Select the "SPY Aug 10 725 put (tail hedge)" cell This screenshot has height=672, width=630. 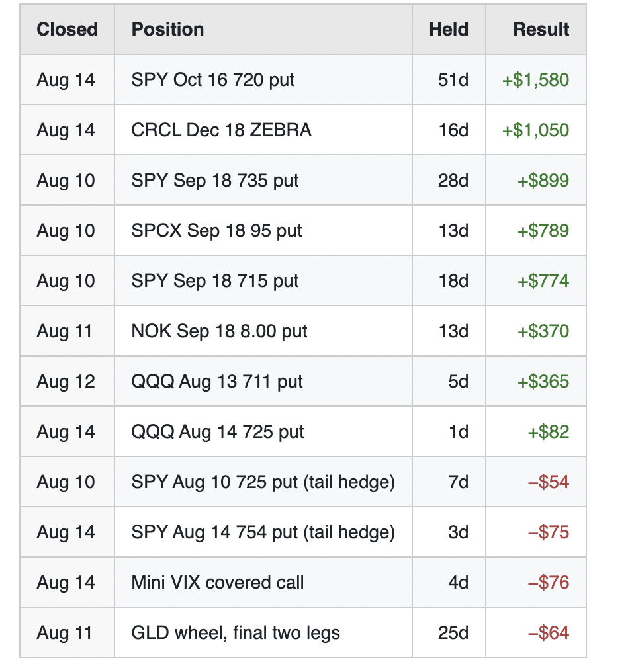click(x=263, y=482)
